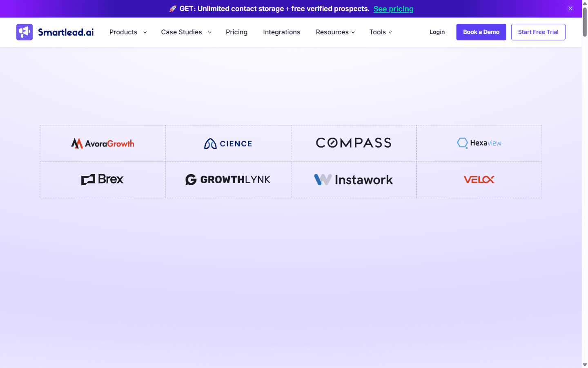Screen dimensions: 588x368
Task: Open the Case Studies menu
Action: (x=182, y=32)
